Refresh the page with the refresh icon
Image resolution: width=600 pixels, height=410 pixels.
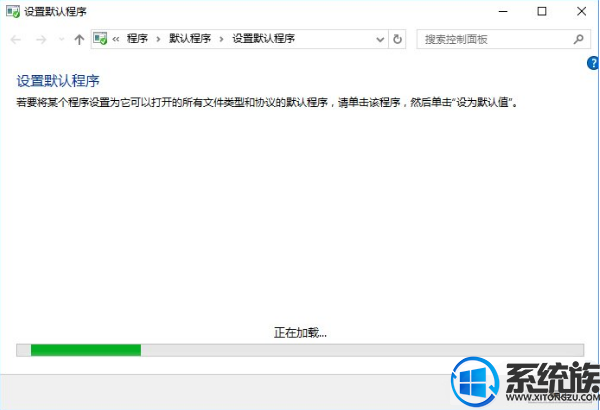pyautogui.click(x=397, y=39)
